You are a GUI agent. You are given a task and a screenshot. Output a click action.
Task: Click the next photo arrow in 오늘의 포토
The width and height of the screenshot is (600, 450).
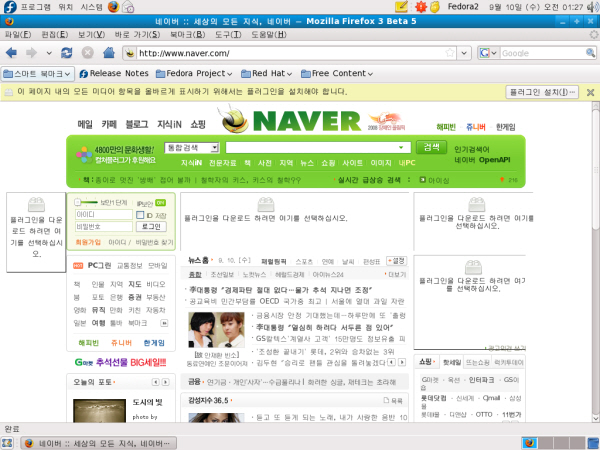point(165,382)
